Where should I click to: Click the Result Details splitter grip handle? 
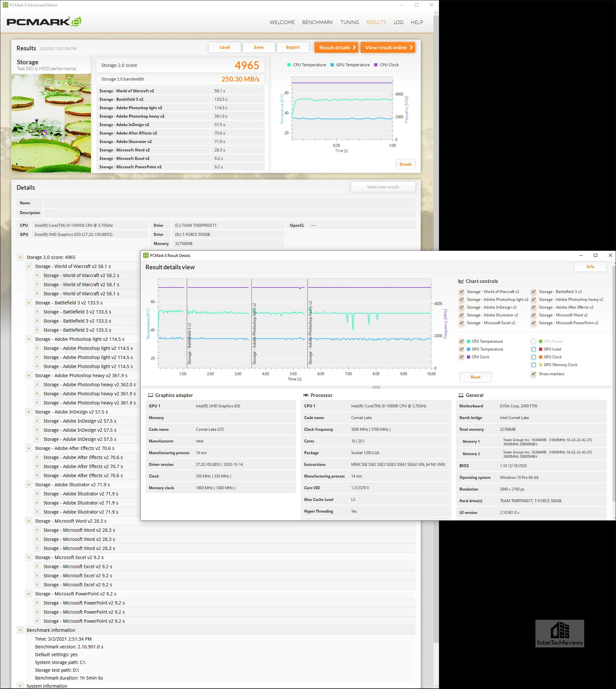pos(376,387)
